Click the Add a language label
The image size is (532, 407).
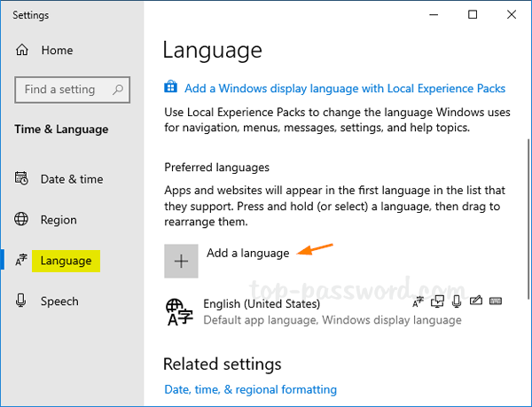point(247,254)
